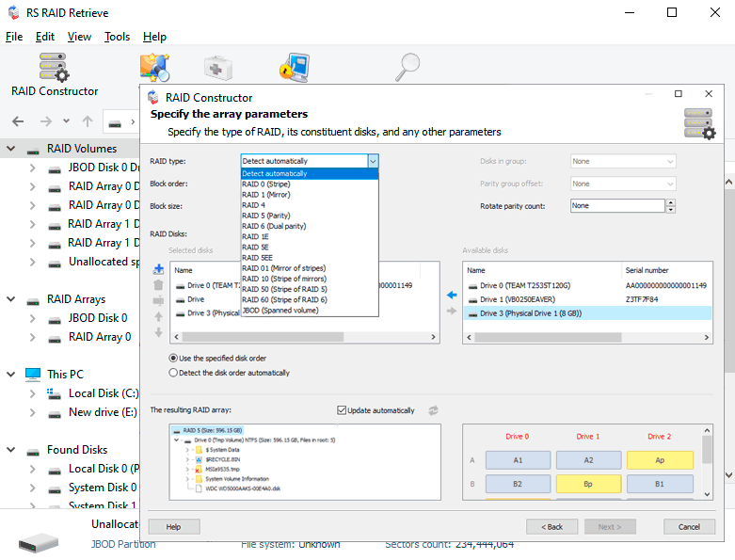Click the yellow Ap parity block

click(658, 460)
